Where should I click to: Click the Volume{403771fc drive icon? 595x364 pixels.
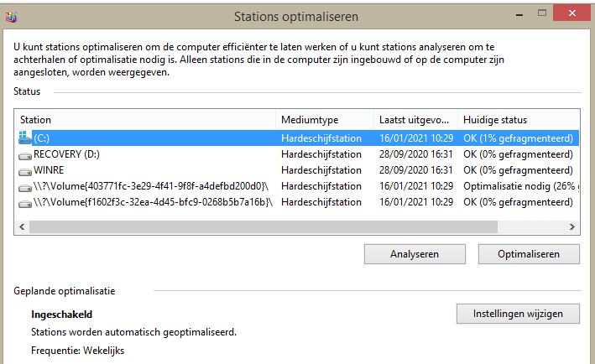24,185
